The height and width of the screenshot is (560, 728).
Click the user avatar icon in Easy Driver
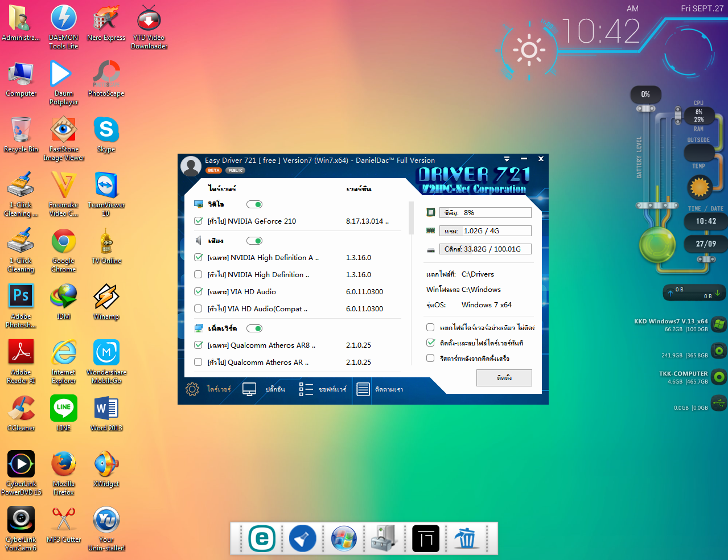(191, 166)
